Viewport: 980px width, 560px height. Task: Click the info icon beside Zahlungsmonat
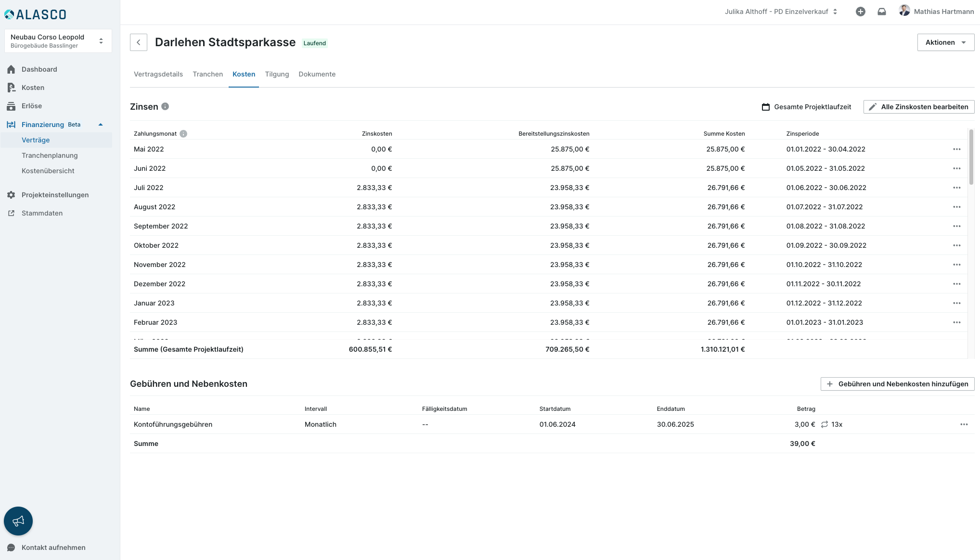pos(183,134)
